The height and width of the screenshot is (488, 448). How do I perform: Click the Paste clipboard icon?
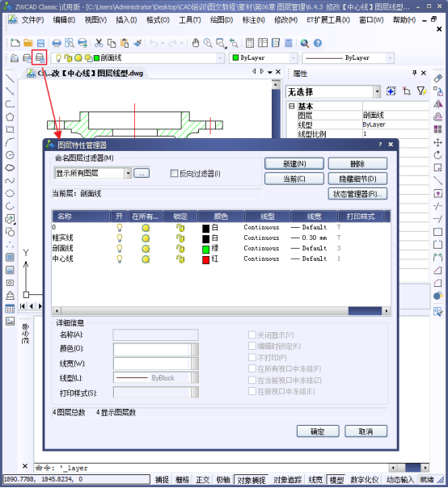[x=125, y=43]
